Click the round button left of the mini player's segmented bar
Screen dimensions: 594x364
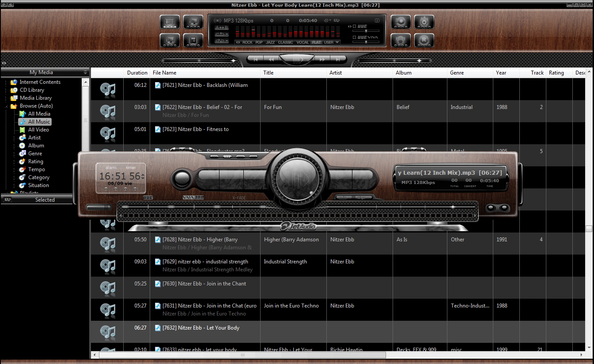tap(182, 179)
